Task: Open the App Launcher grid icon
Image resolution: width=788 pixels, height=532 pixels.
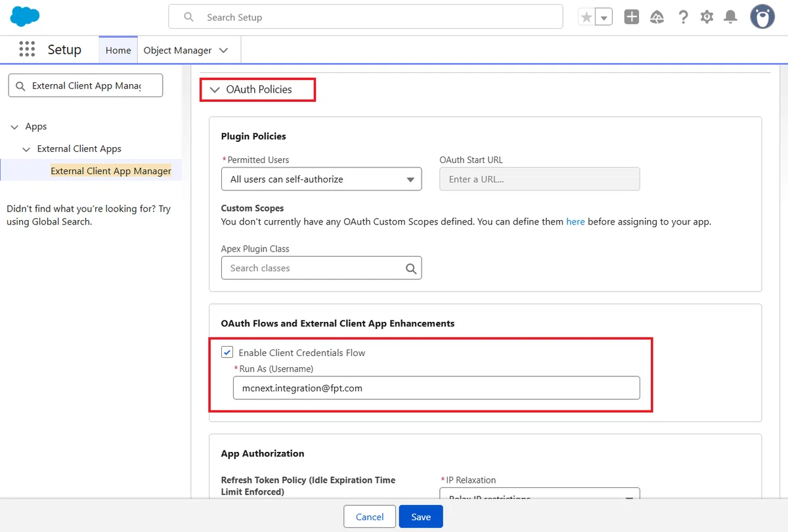Action: coord(27,49)
